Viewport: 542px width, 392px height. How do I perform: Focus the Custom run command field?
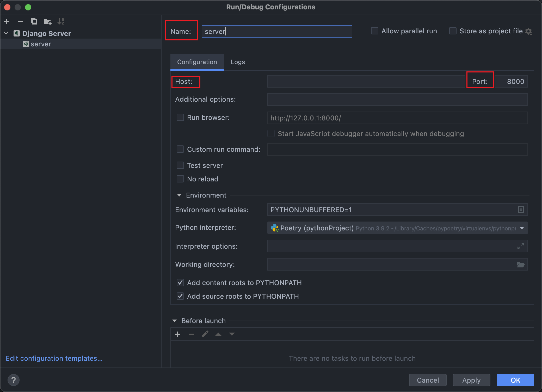[x=398, y=150]
